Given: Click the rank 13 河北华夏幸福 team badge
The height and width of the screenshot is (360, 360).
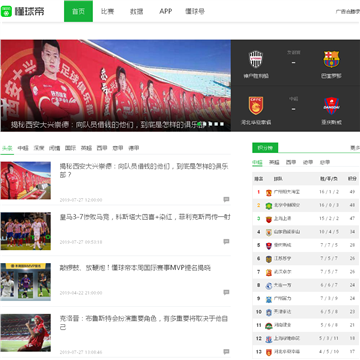Looking at the screenshot, I should (269, 352).
